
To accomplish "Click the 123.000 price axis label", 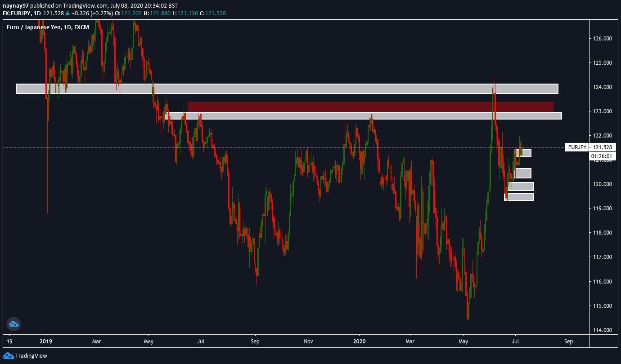I will point(602,111).
